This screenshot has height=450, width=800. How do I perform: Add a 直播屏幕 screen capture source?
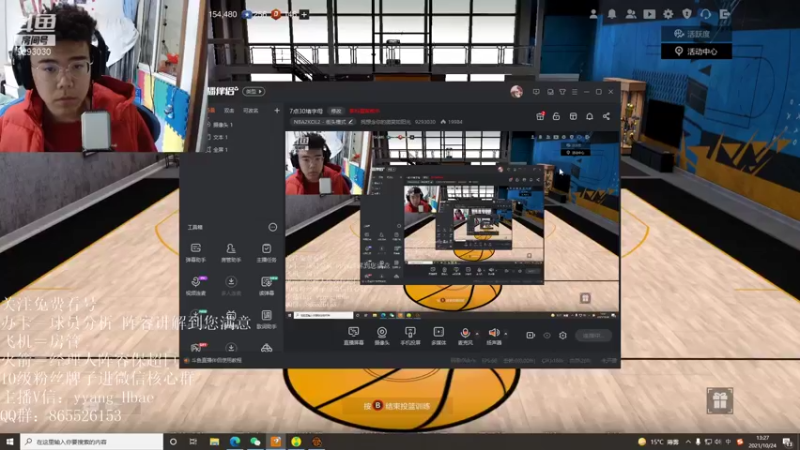pyautogui.click(x=354, y=336)
